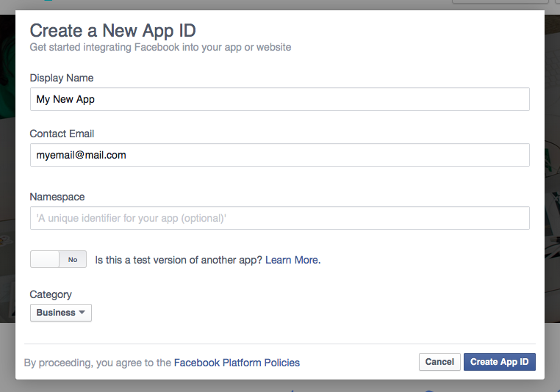Click the 'Contact Email' field label
The width and height of the screenshot is (560, 392).
[62, 134]
